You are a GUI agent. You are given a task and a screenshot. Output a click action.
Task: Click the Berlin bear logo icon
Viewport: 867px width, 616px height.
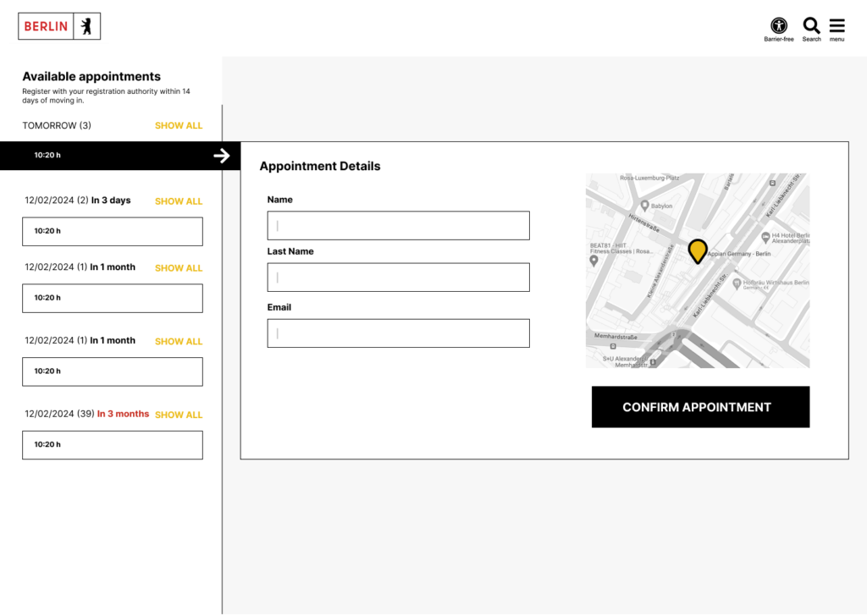[86, 26]
